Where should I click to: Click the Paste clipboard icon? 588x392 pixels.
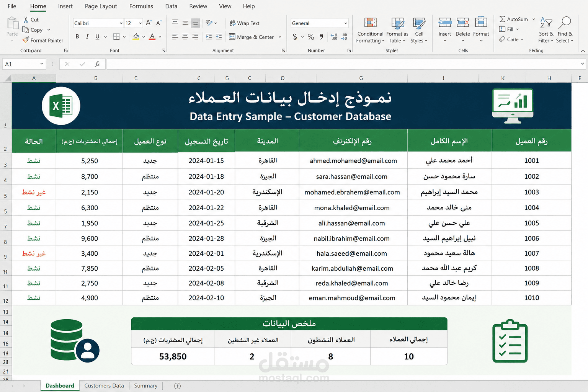pos(12,23)
